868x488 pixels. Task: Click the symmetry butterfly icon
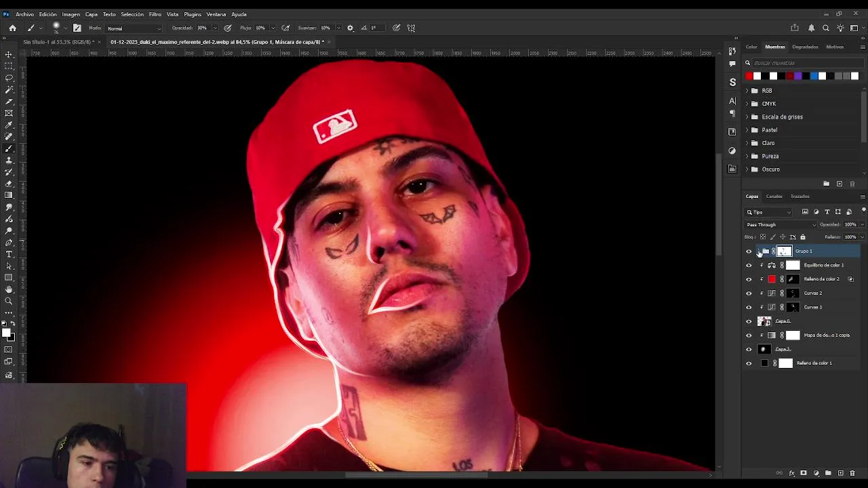point(411,28)
